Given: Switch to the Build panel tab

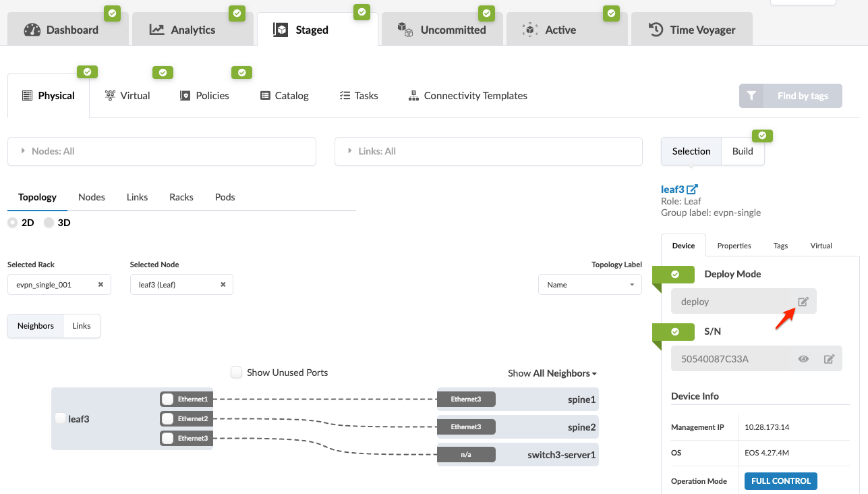Looking at the screenshot, I should click(x=743, y=151).
